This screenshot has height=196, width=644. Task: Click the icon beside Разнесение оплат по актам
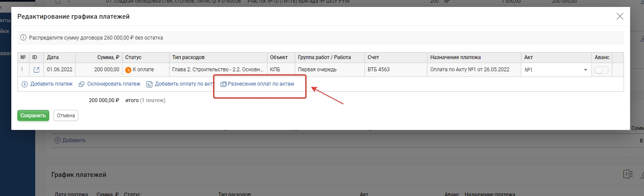[x=224, y=84]
